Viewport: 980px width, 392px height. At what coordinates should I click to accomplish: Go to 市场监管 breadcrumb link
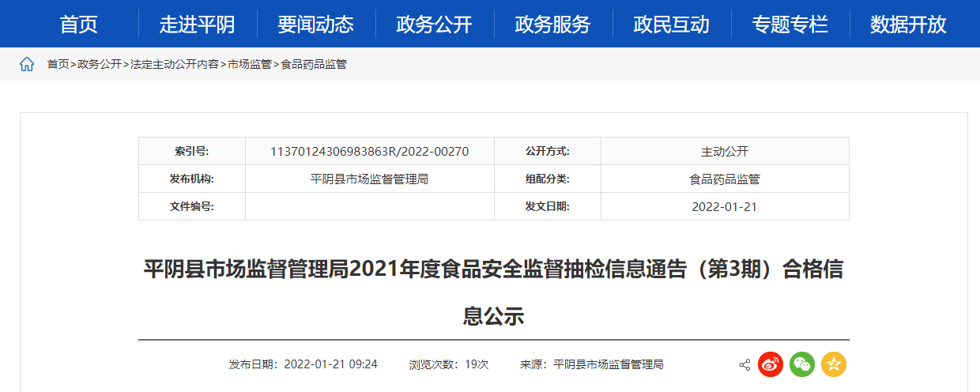coord(250,64)
